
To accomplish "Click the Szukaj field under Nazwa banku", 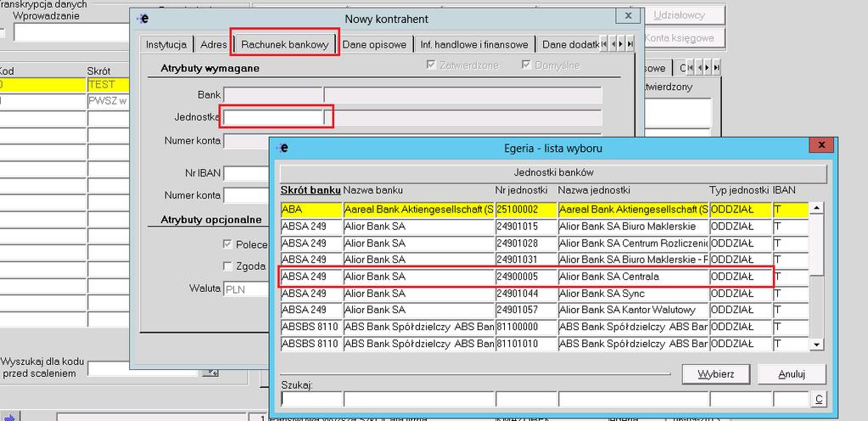I will point(418,399).
